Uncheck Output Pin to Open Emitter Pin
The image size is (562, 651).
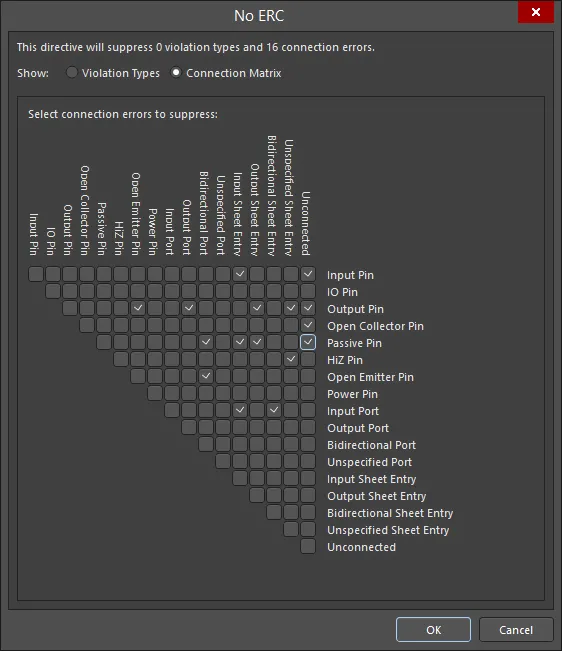point(138,308)
